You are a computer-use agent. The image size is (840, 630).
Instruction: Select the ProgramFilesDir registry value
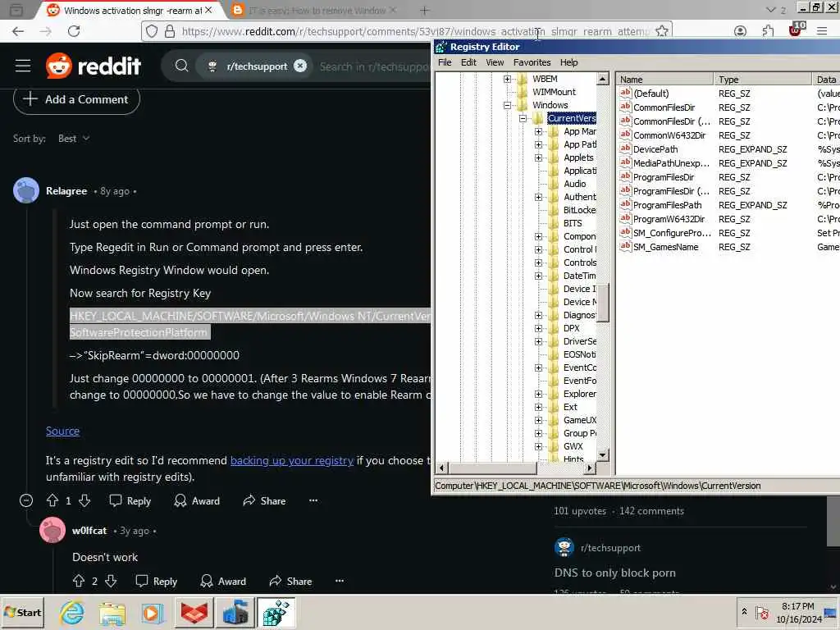(663, 177)
